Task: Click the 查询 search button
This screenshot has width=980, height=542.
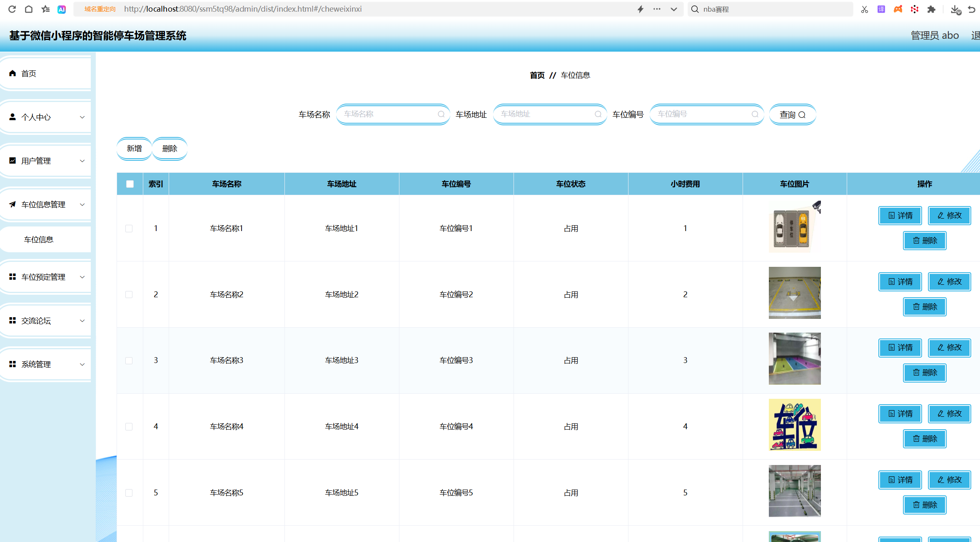Action: (792, 114)
